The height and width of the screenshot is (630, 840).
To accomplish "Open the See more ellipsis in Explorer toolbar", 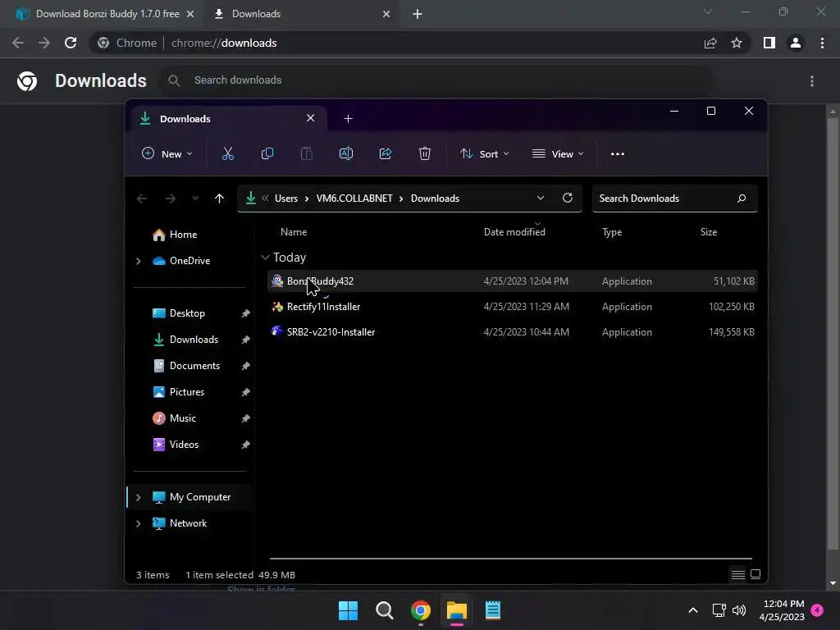I will (x=617, y=153).
